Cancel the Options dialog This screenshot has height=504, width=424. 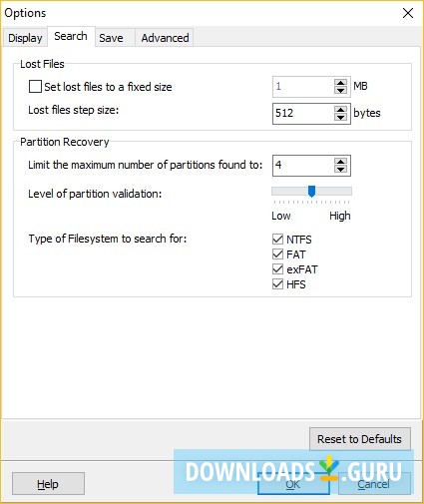(x=374, y=484)
